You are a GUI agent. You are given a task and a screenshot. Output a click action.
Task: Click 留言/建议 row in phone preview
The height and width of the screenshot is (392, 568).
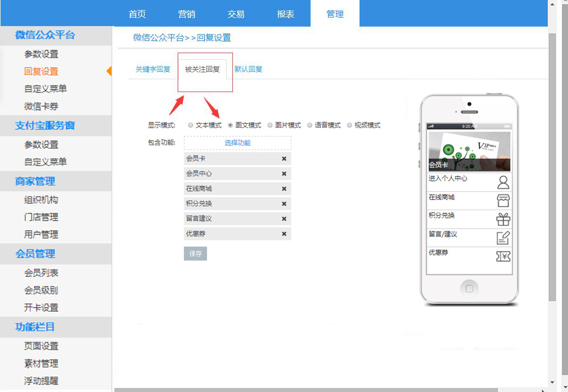pyautogui.click(x=470, y=238)
